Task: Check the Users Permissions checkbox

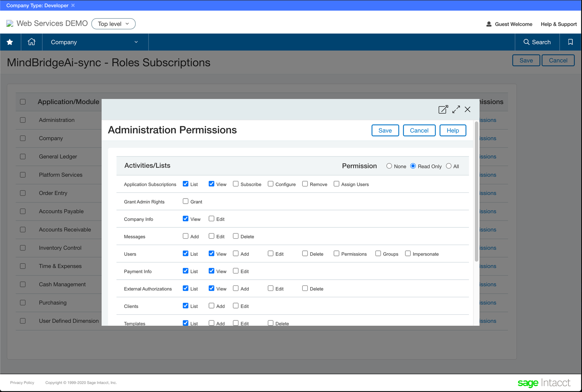Action: [x=336, y=254]
